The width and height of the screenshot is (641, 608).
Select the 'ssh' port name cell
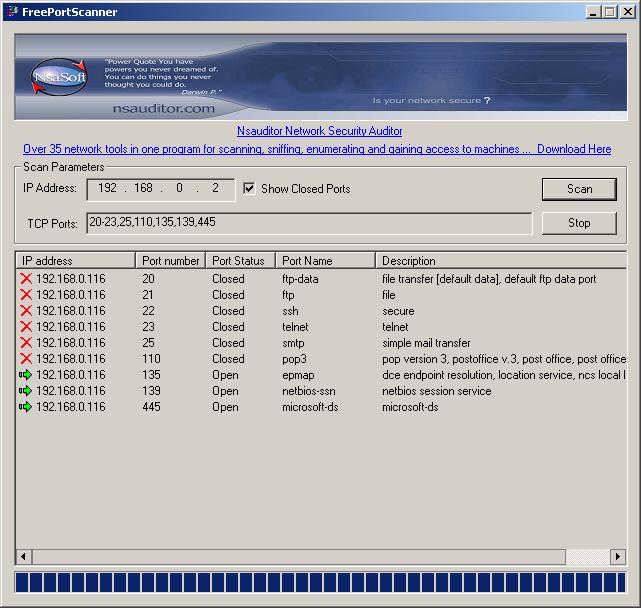click(x=290, y=311)
